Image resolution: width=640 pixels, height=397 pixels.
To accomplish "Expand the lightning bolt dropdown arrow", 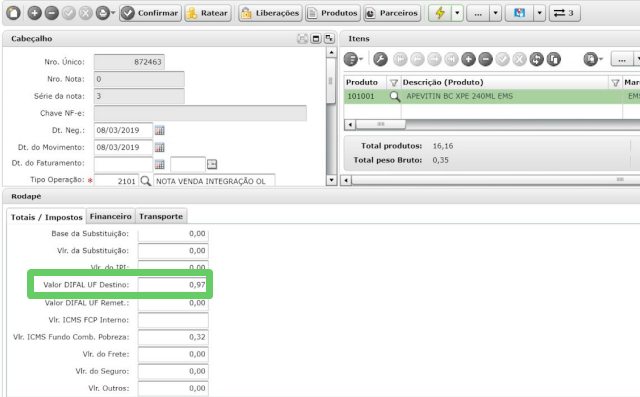I will click(457, 13).
